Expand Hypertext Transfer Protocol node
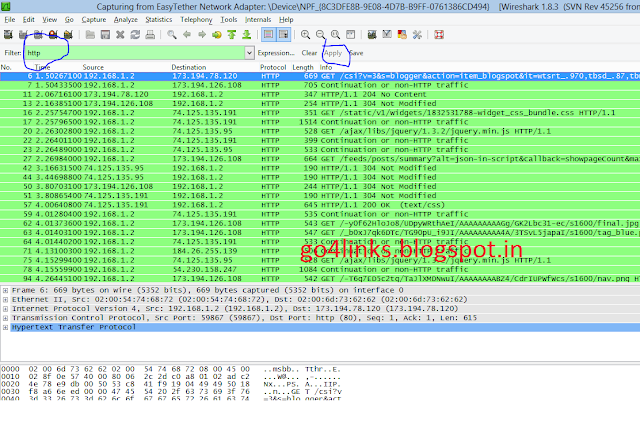Viewport: 640px width, 432px height. coord(5,327)
